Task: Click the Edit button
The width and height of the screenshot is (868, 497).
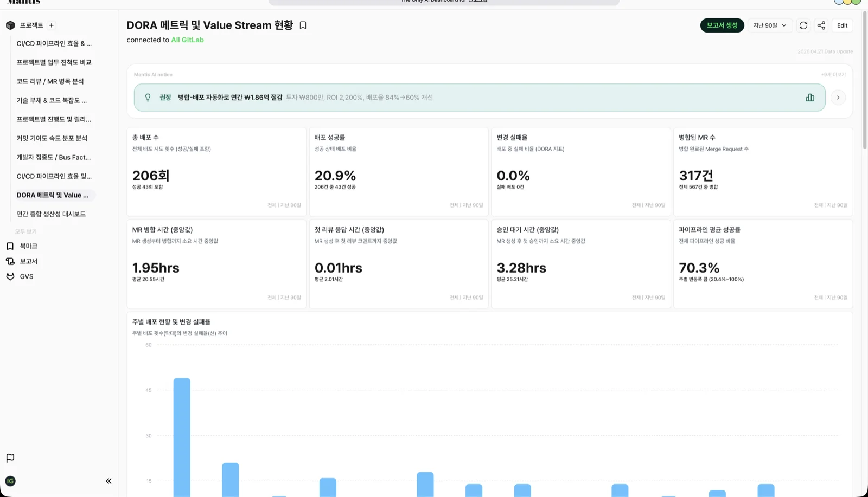Action: pos(842,25)
